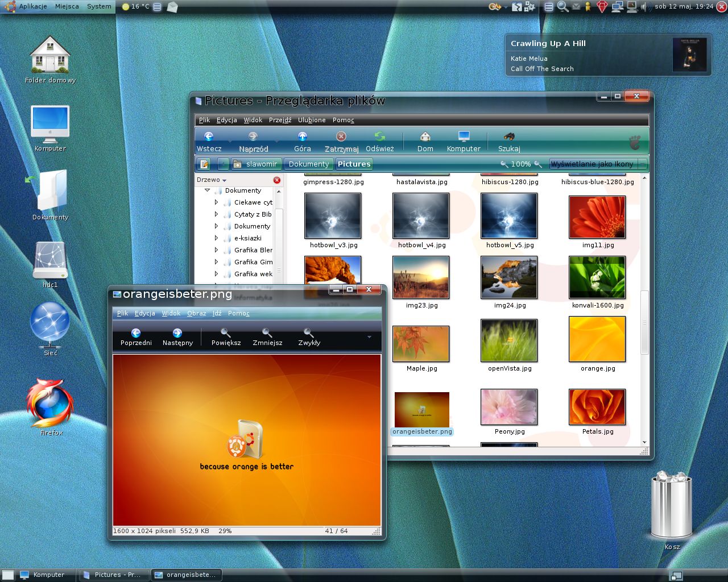Open Miejsca menu in top panel

point(67,6)
